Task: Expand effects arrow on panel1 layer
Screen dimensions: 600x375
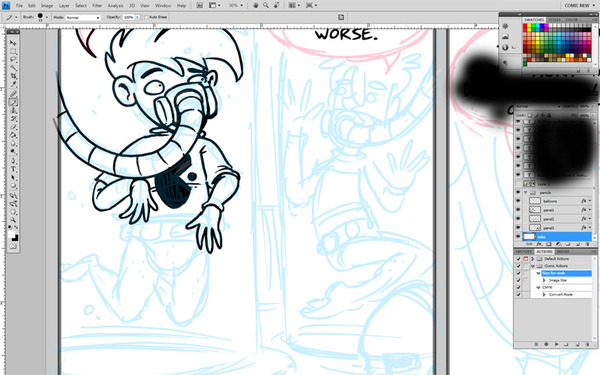Action: pyautogui.click(x=590, y=210)
